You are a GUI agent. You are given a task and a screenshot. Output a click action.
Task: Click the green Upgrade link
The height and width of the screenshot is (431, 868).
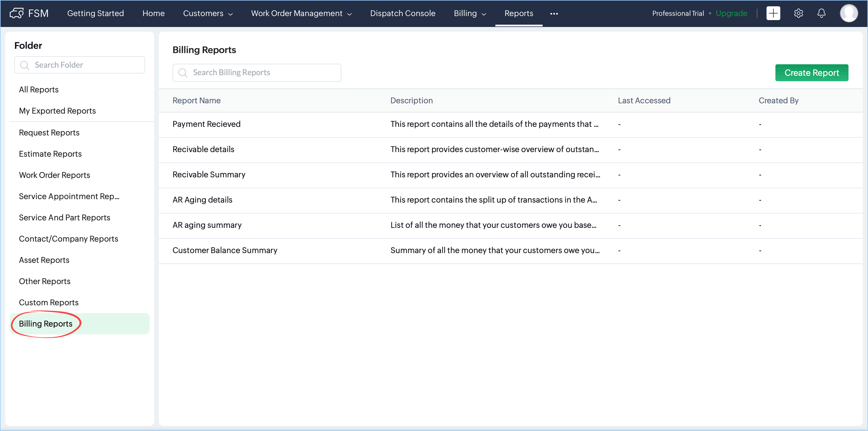coord(731,13)
